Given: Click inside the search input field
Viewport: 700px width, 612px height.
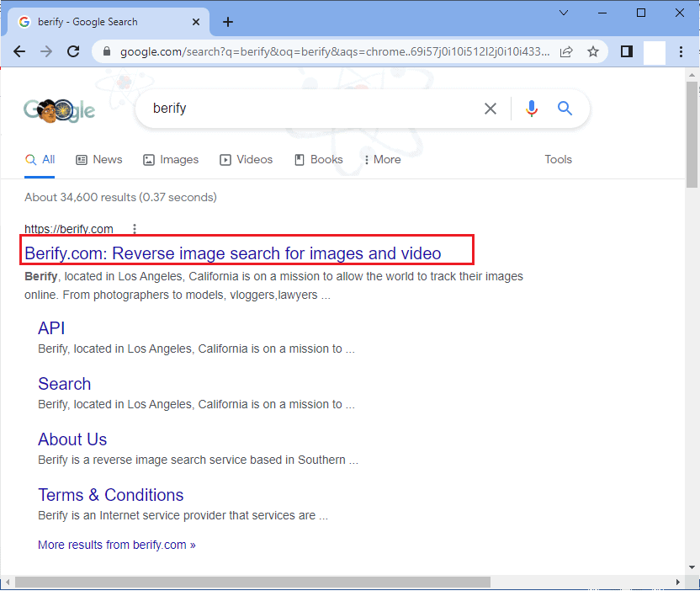Looking at the screenshot, I should coord(294,108).
